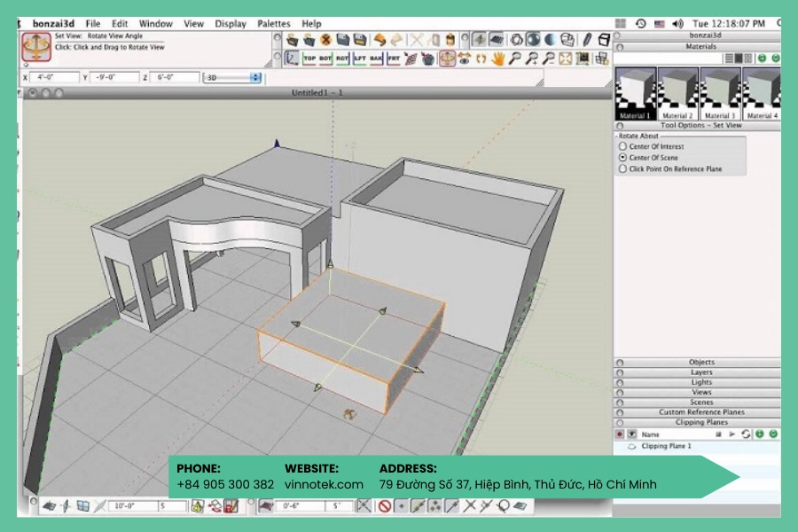Click the grid snap icon beside 0'-6" field
The image size is (798, 532).
click(x=267, y=506)
